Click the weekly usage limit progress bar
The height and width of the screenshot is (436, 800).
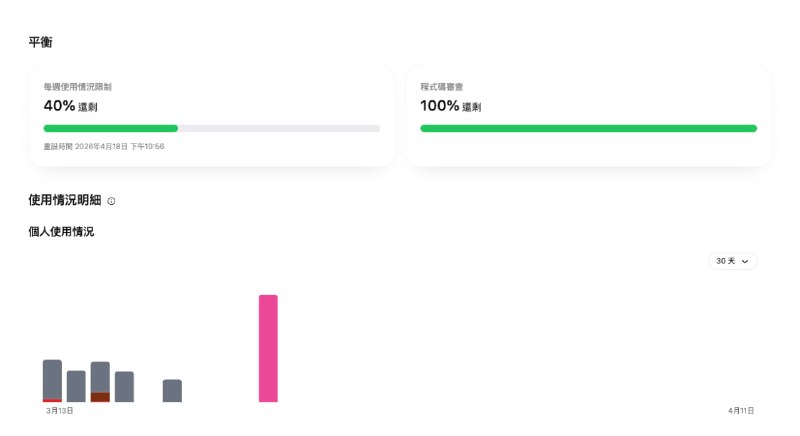211,128
